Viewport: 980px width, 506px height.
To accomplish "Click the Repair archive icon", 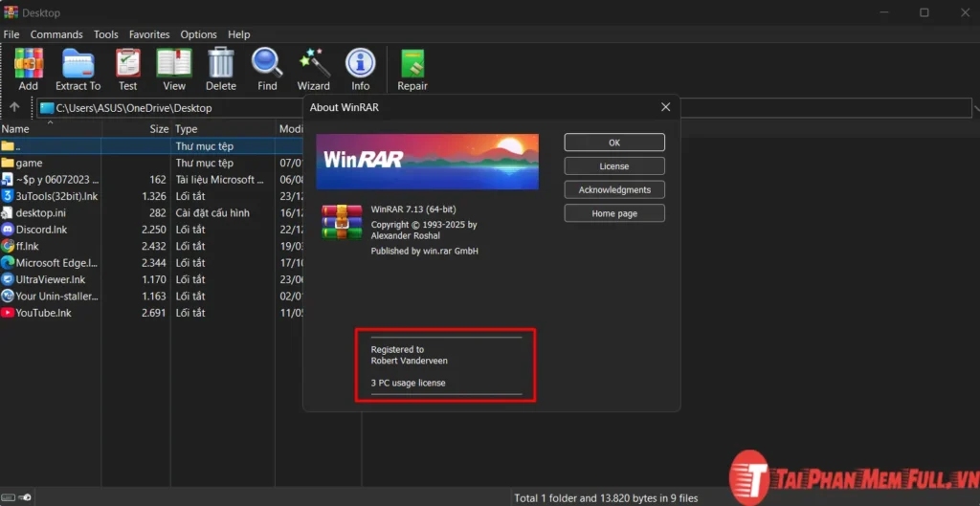I will click(x=412, y=63).
